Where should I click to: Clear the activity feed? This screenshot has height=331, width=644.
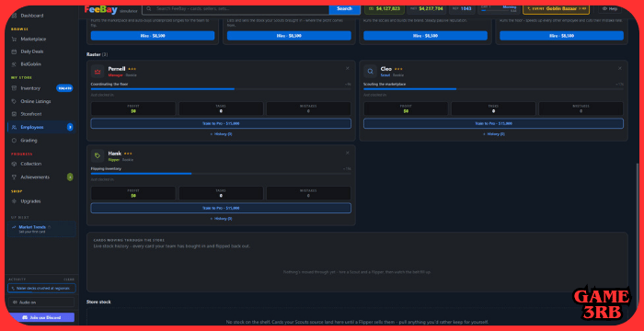pos(69,280)
